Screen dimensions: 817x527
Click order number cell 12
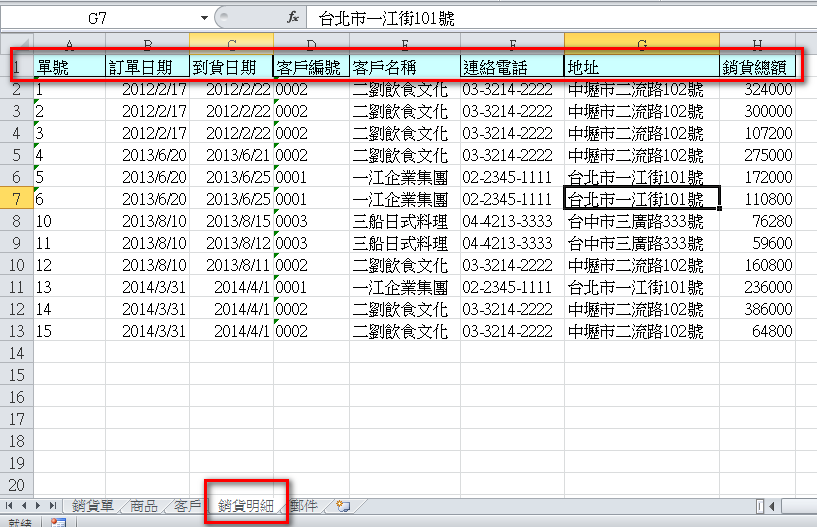tap(70, 265)
